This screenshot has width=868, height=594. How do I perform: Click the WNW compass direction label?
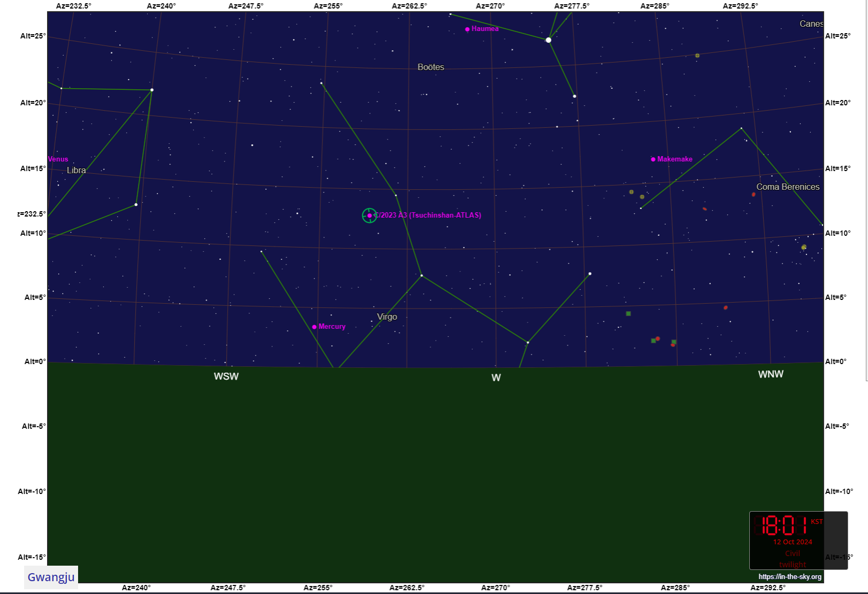click(771, 374)
